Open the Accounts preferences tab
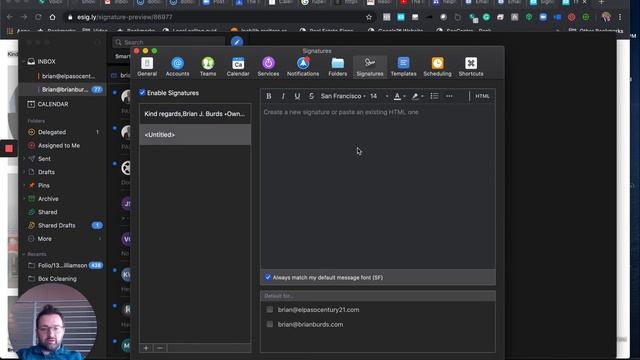640x360 pixels. coord(178,67)
